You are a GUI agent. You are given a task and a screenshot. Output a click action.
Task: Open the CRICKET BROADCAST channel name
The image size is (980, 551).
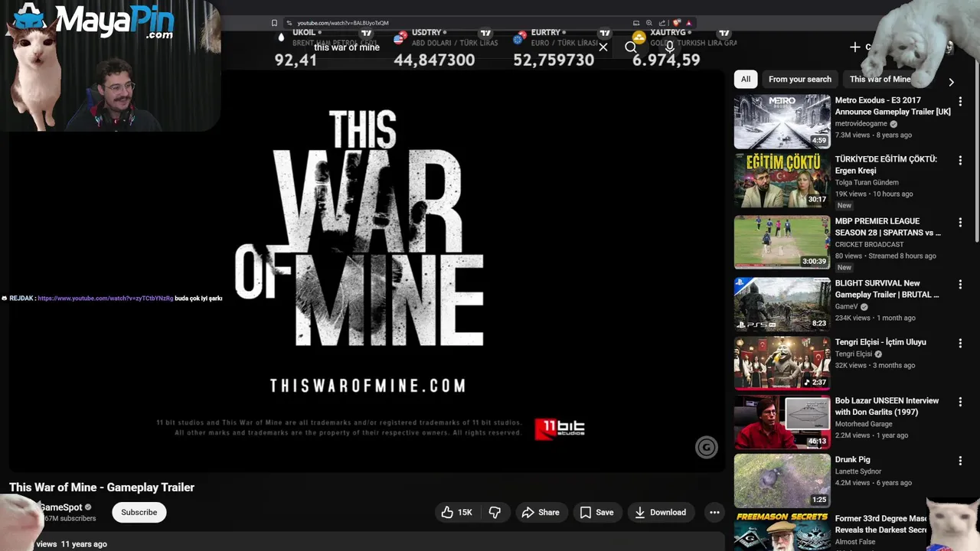tap(869, 245)
